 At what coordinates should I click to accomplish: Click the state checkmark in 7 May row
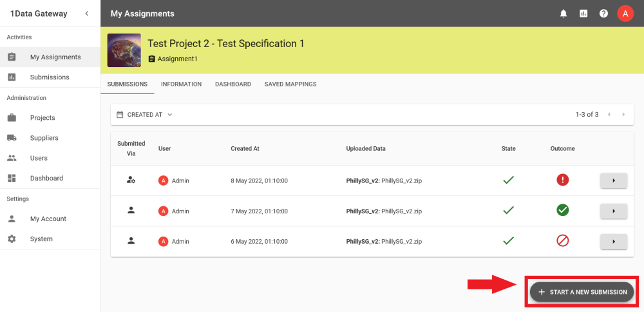pos(509,210)
